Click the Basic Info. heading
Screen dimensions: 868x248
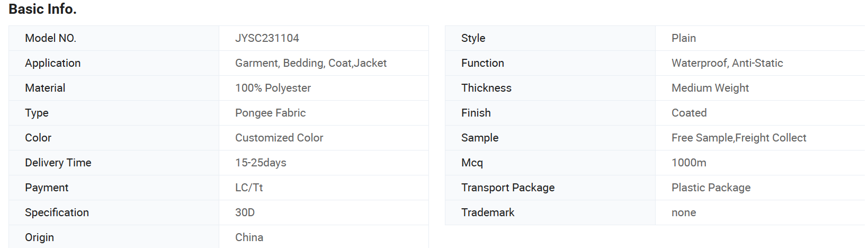(x=42, y=9)
